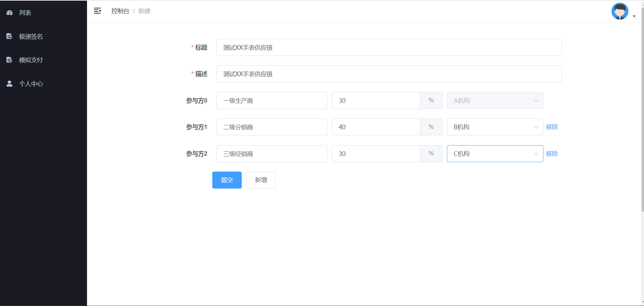Go to 控制台 breadcrumb
Screen dimensions: 644x306
tap(120, 11)
